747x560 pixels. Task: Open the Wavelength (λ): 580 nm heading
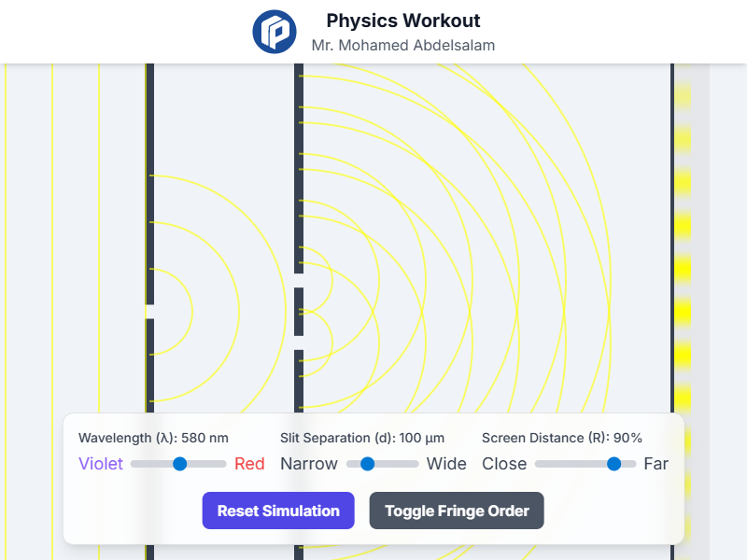click(151, 437)
